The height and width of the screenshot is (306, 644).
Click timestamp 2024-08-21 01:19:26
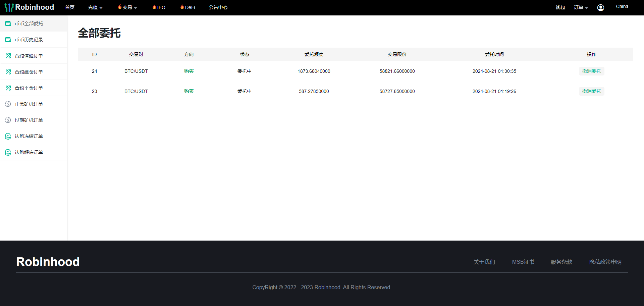click(494, 91)
